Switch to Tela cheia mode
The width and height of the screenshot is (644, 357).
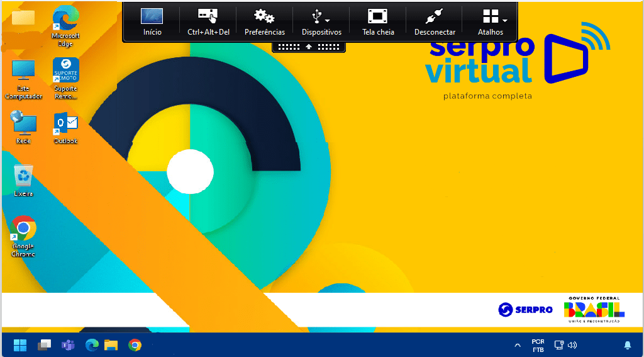pos(378,22)
